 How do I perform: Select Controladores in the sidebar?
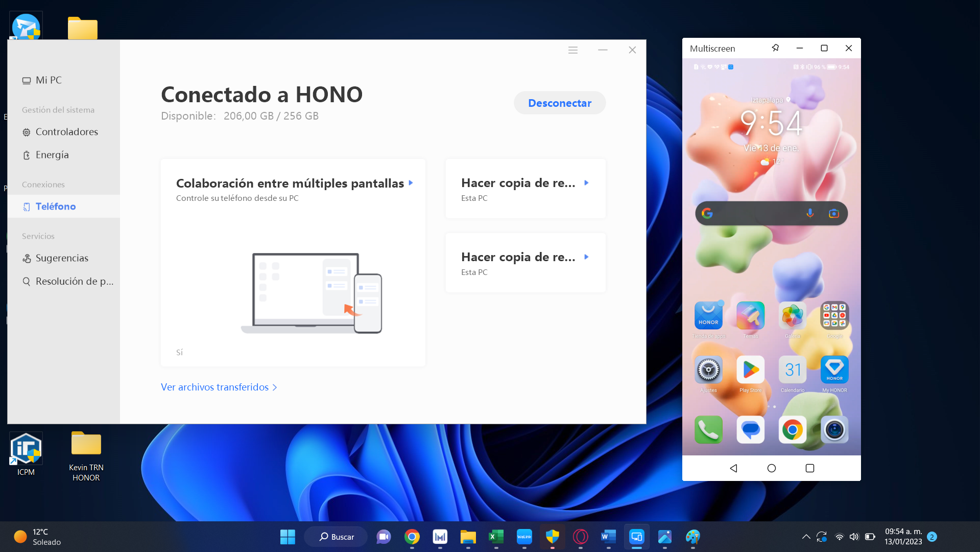(66, 132)
